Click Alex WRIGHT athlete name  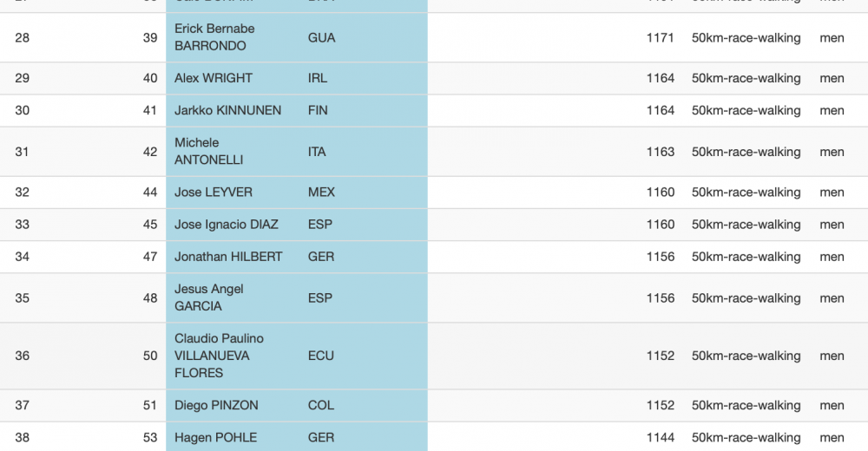coord(214,78)
